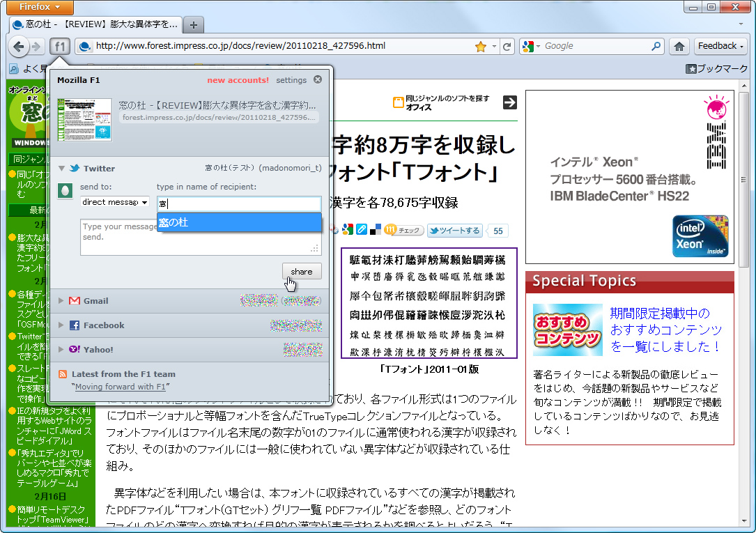Expand the Gmail sharing section
The image size is (756, 533).
coord(61,300)
